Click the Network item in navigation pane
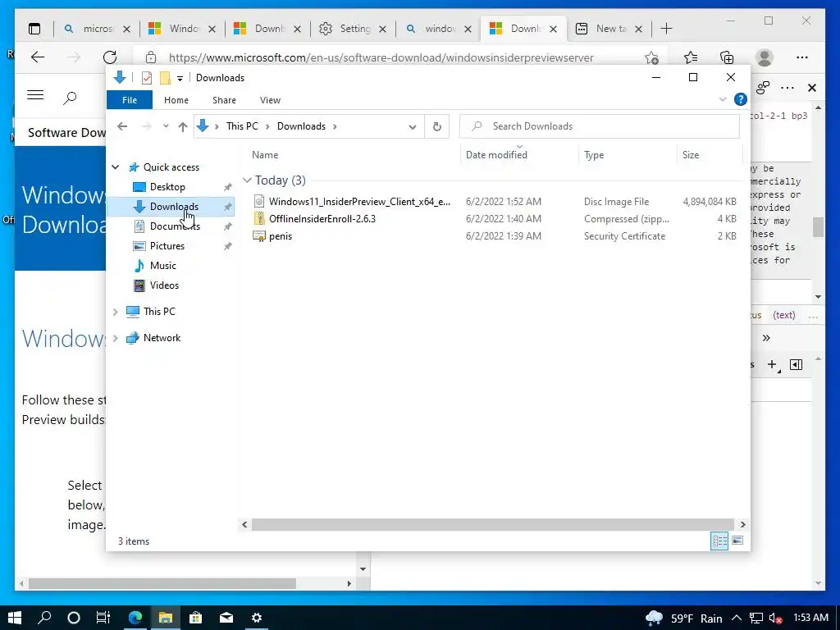This screenshot has height=630, width=840. 162,338
